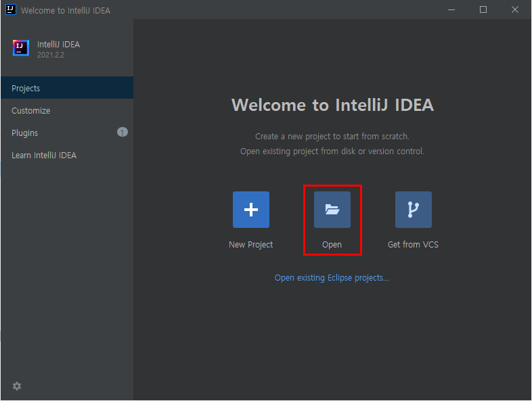Click the Welcome to IntelliJ IDEA heading
The height and width of the screenshot is (401, 532).
pos(332,105)
